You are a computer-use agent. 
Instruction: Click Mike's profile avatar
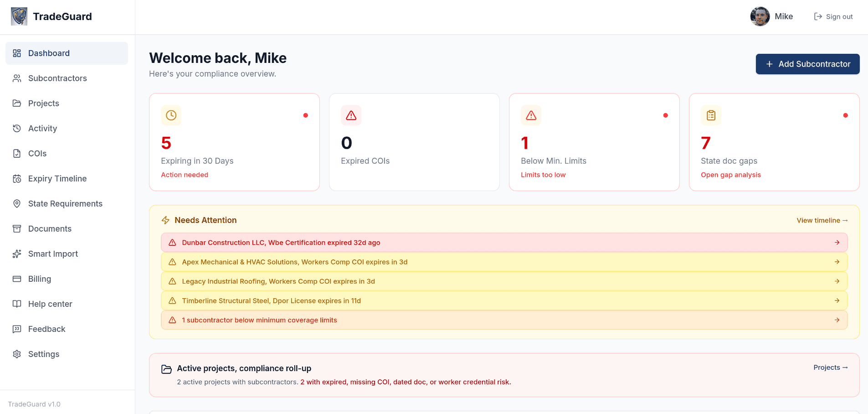coord(760,16)
